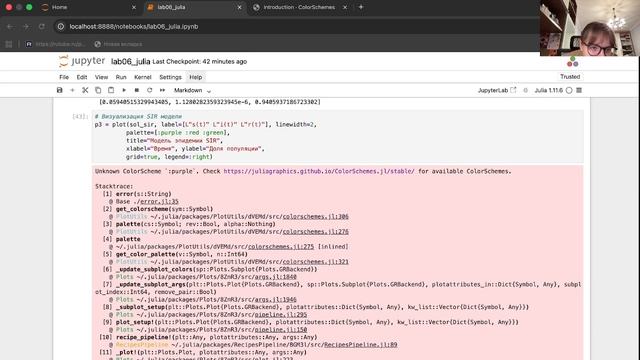This screenshot has width=640, height=360.
Task: Cut the selected cell with the scissors icon
Action: (85, 90)
